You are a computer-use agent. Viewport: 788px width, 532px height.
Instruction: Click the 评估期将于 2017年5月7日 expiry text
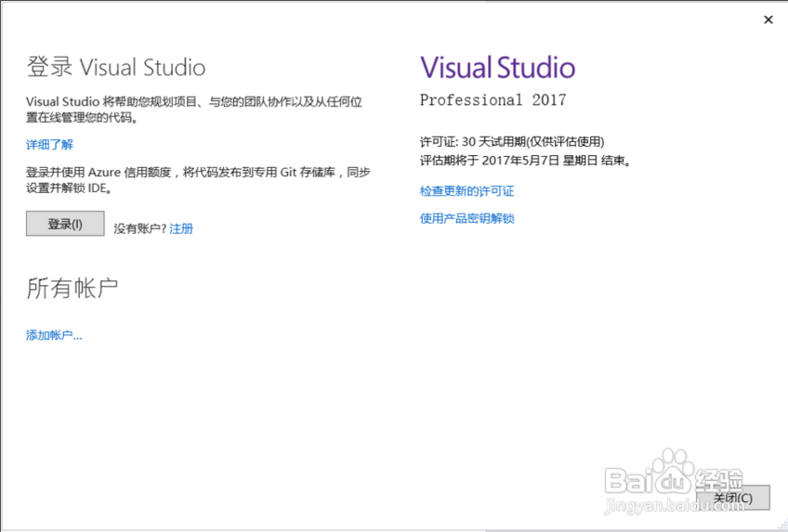click(x=526, y=161)
